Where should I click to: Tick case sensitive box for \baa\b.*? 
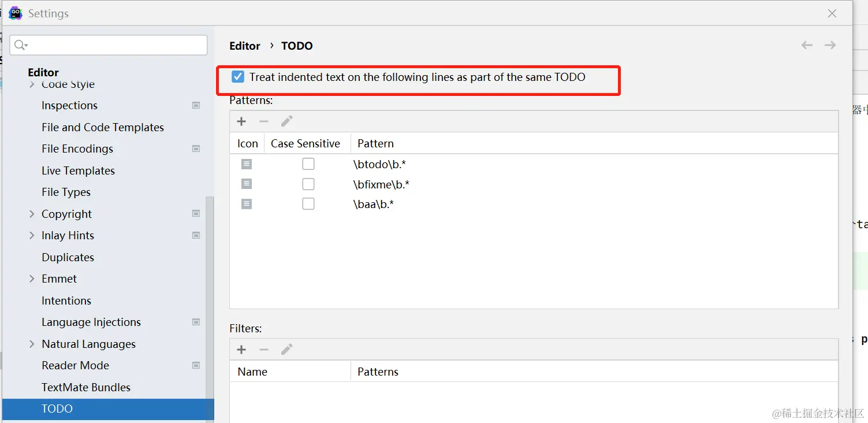308,204
